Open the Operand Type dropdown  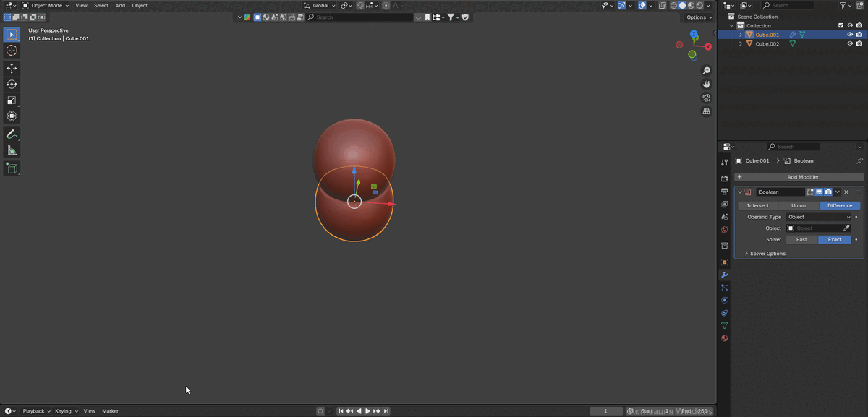tap(819, 217)
